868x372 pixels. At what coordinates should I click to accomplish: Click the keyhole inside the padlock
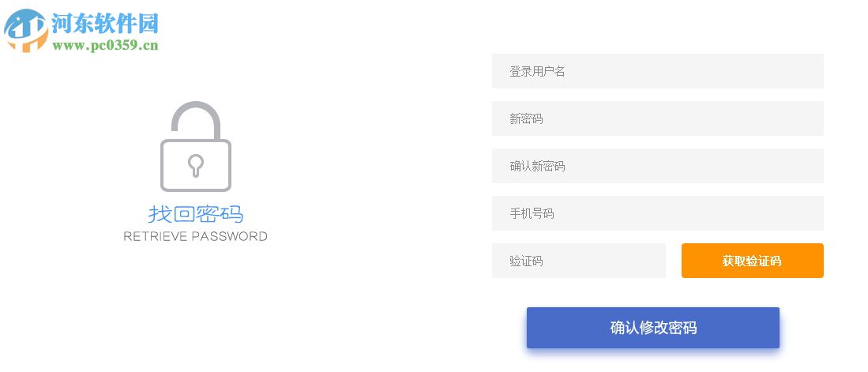pos(195,164)
